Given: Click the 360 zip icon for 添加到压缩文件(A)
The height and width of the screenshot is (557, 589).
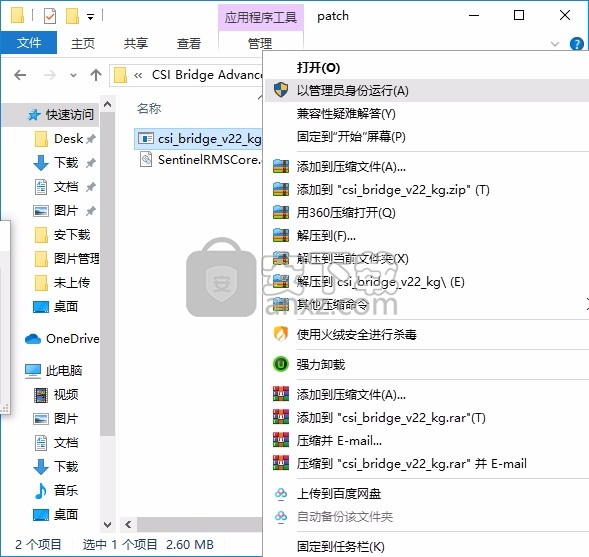Looking at the screenshot, I should point(281,166).
